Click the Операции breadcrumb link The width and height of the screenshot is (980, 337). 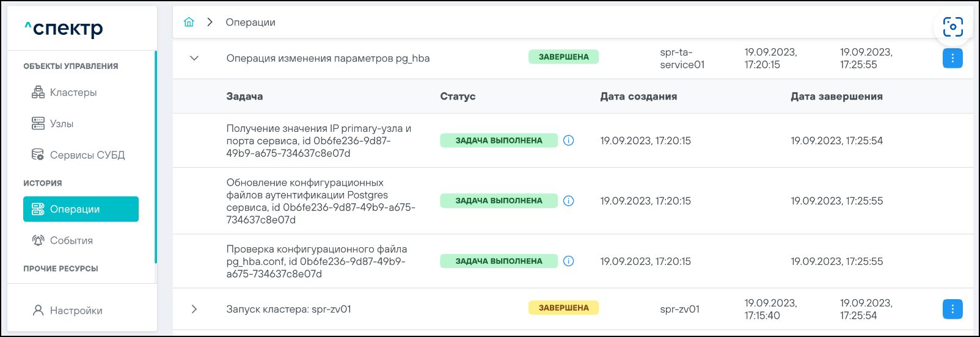click(x=250, y=22)
